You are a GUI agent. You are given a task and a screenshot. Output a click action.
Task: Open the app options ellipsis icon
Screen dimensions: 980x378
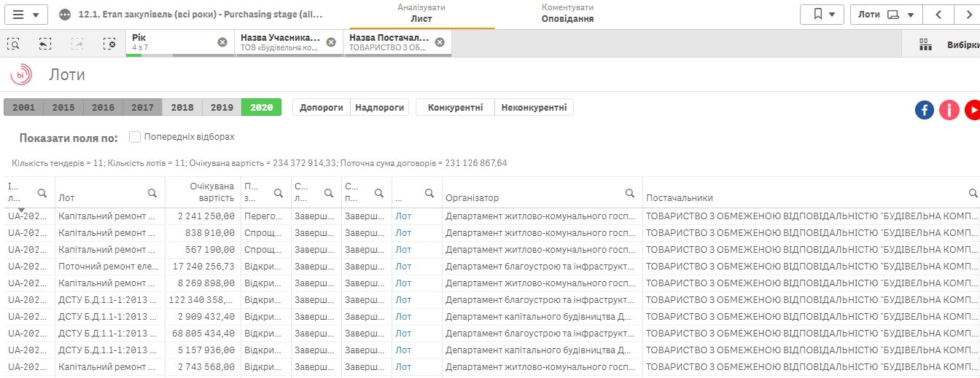point(65,15)
